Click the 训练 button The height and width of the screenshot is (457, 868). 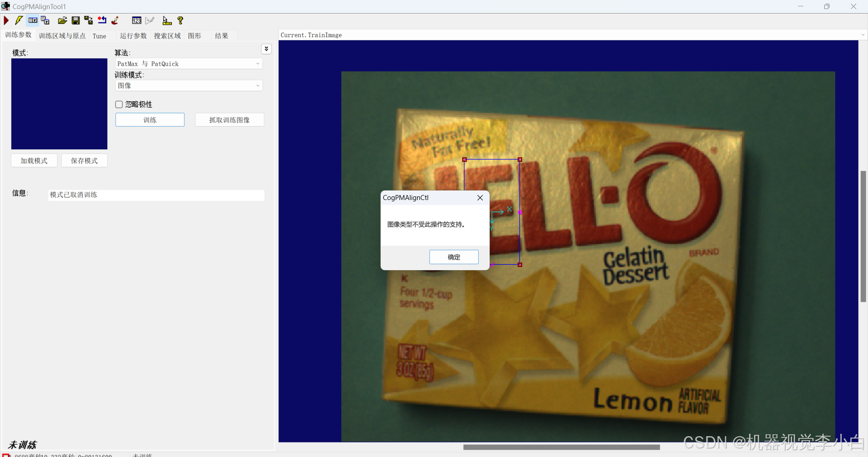pos(150,120)
